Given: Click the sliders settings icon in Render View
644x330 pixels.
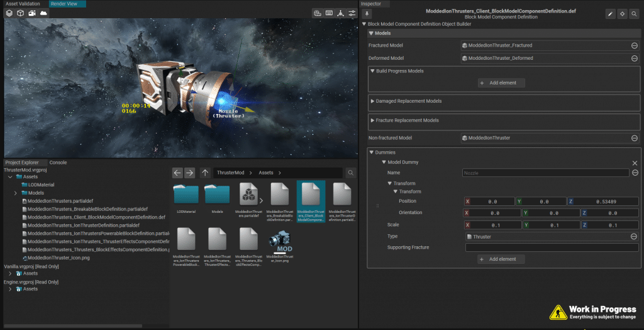Looking at the screenshot, I should tap(352, 13).
